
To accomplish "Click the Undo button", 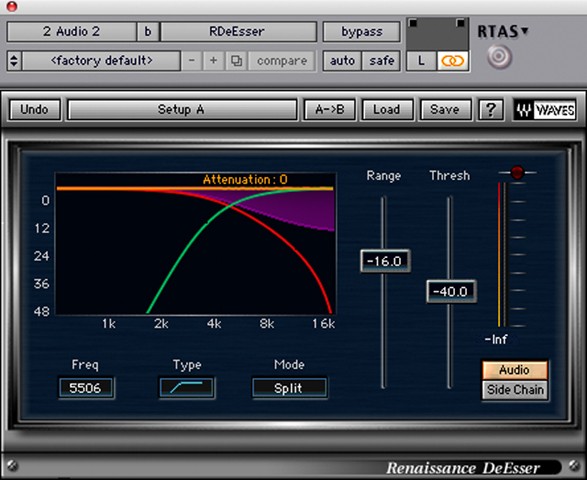I will coord(34,110).
